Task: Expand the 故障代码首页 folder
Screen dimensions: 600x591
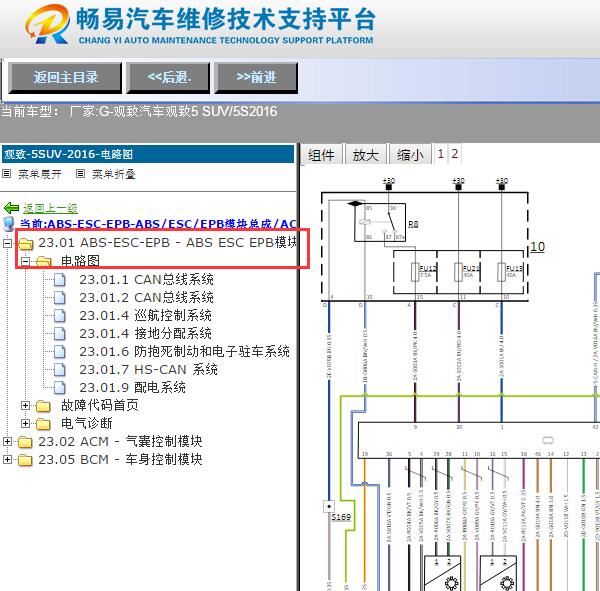Action: pos(26,405)
